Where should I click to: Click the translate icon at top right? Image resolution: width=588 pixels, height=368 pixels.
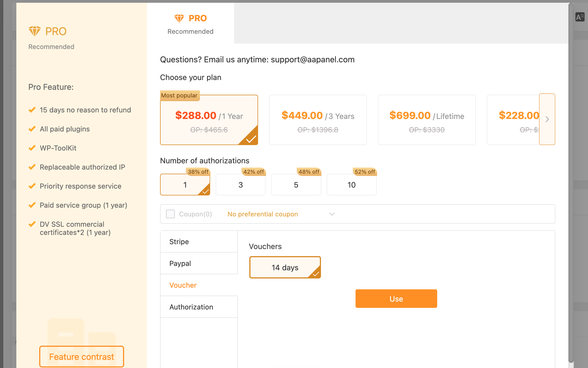[580, 17]
